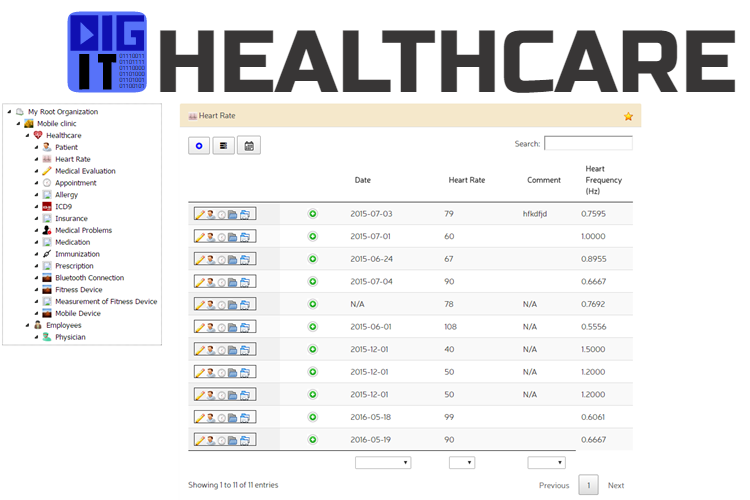Select page 1 pagination button
The height and width of the screenshot is (500, 750).
(x=588, y=485)
